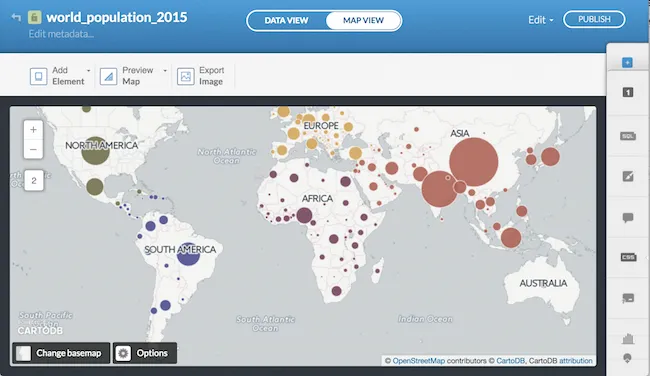Screen dimensions: 650x376
Task: Click the basemap thumbnail preview
Action: (x=23, y=353)
